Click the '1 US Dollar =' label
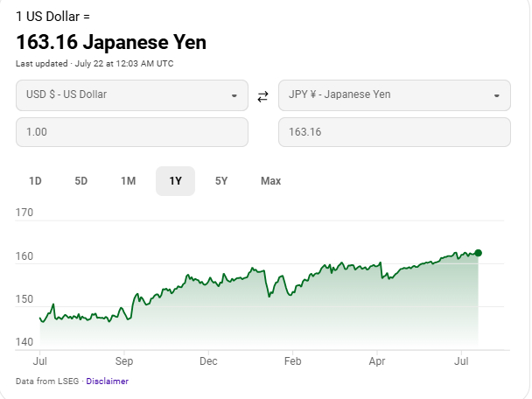Screen dimensions: 532x399 pos(52,17)
